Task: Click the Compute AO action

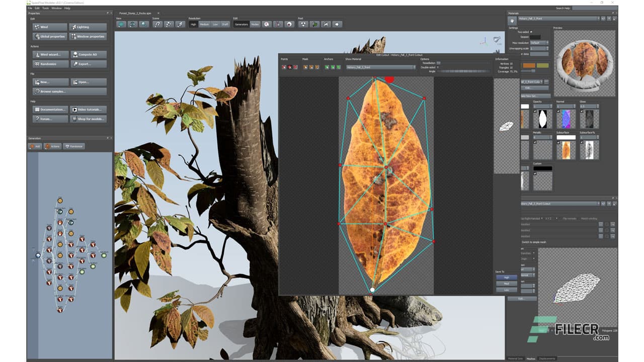Action: click(88, 54)
